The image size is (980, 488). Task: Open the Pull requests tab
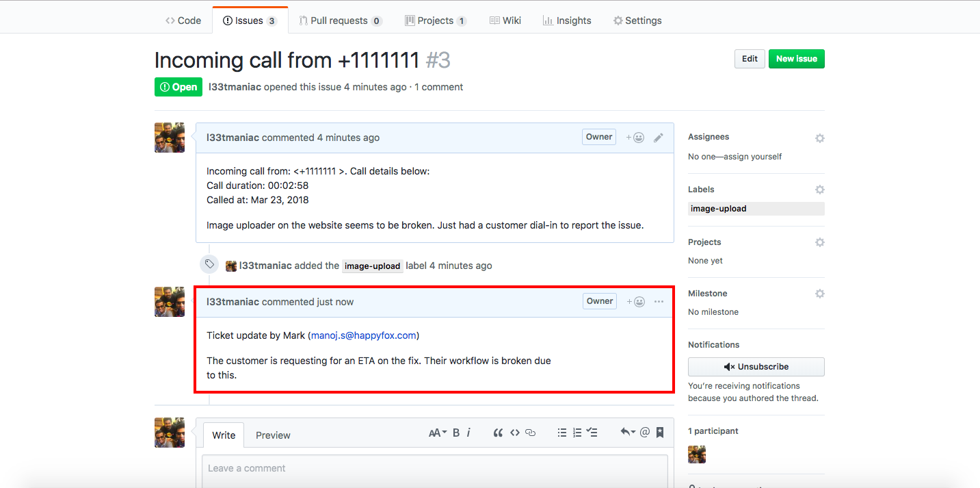341,21
